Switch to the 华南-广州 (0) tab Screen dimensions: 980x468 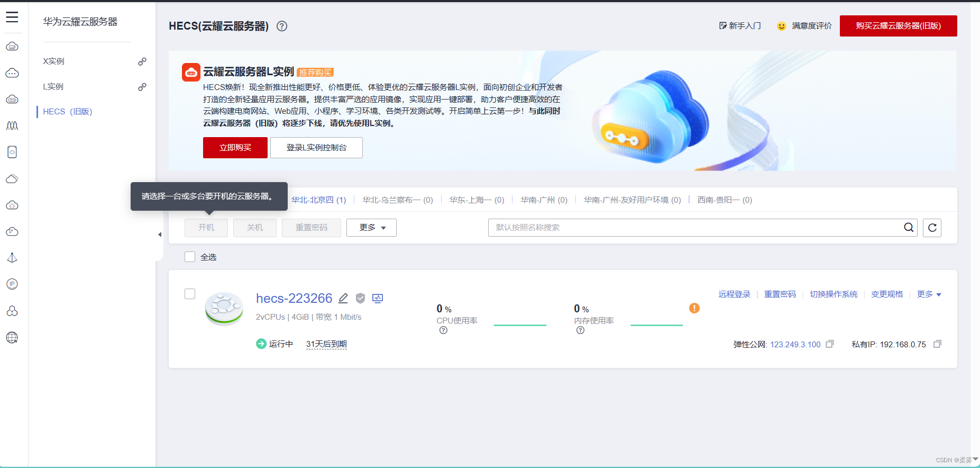[544, 200]
